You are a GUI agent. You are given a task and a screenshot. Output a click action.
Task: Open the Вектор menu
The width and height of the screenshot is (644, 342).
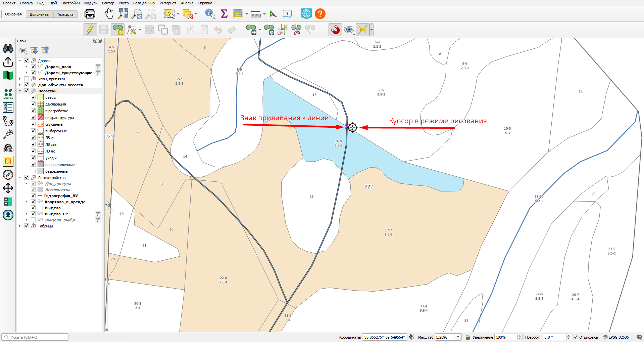click(108, 3)
